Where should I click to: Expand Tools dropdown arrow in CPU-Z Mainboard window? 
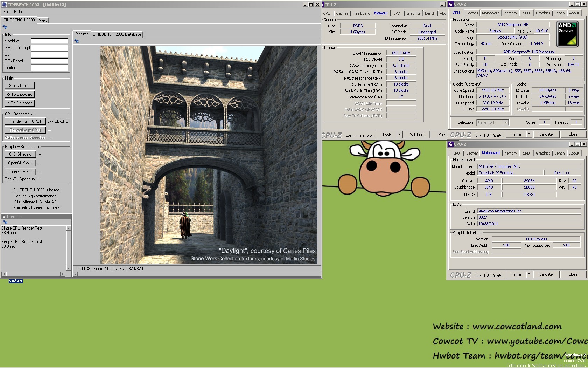[x=529, y=274]
